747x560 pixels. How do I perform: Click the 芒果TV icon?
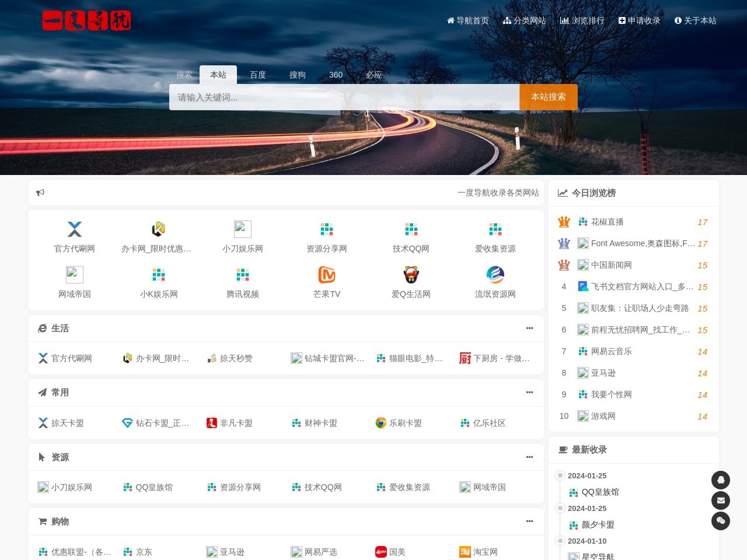(x=327, y=275)
